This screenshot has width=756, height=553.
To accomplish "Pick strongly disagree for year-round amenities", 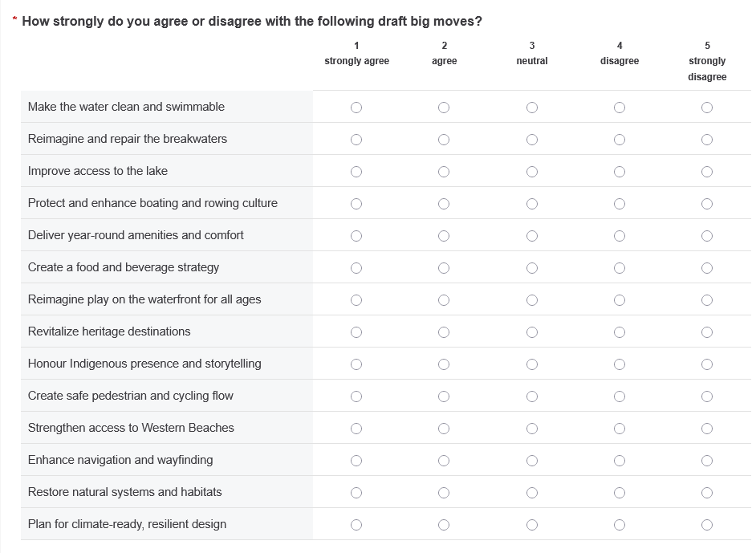I will pos(706,236).
